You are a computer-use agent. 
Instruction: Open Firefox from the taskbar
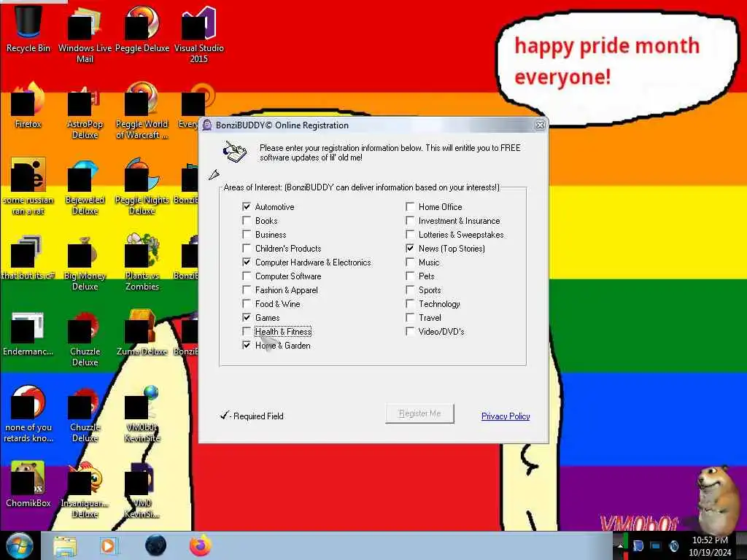pyautogui.click(x=201, y=545)
